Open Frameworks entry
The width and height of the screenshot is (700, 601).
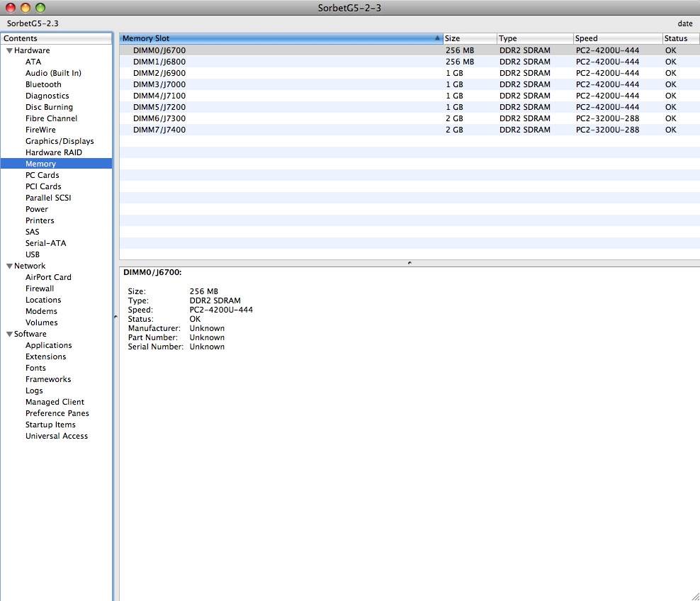48,380
